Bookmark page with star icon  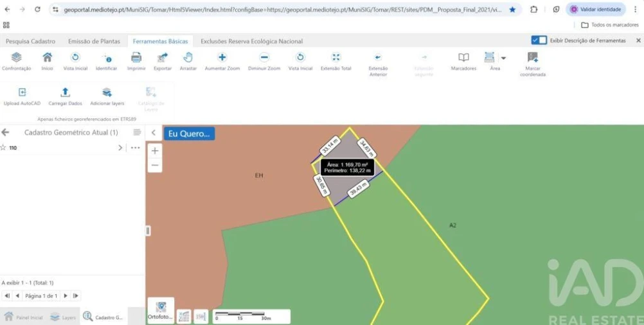pyautogui.click(x=512, y=10)
